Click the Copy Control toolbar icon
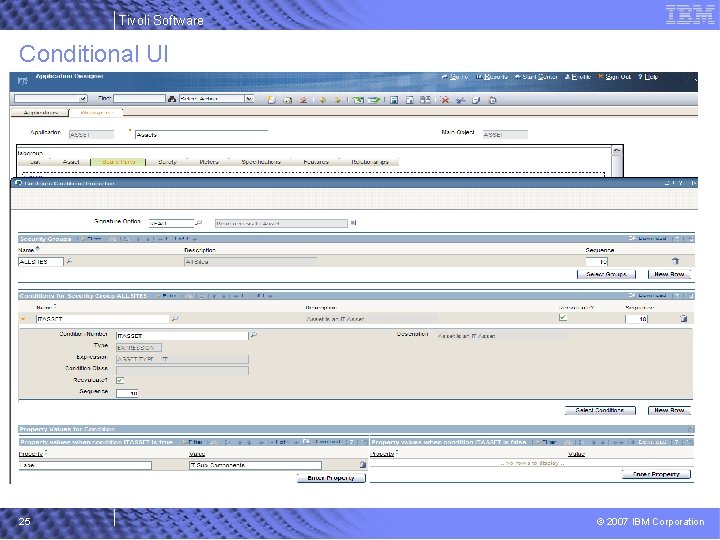 (x=476, y=100)
